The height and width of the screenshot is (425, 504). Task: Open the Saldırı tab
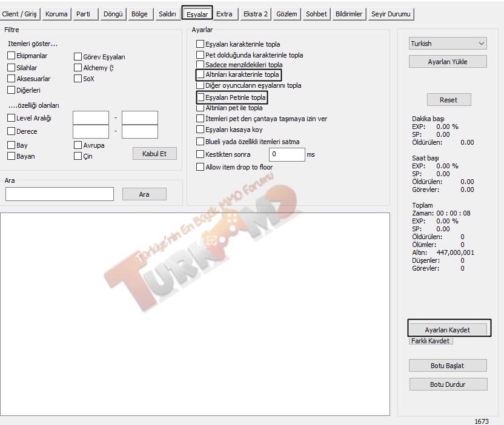[x=167, y=14]
